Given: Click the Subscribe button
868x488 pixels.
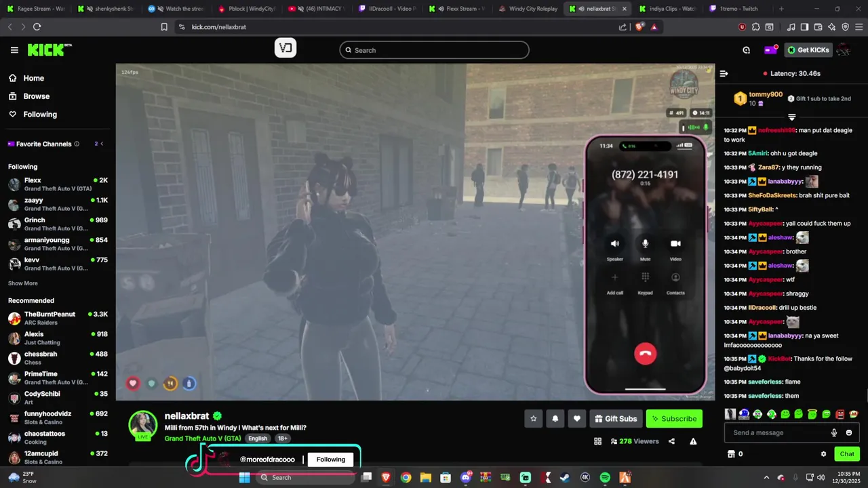Looking at the screenshot, I should click(674, 419).
